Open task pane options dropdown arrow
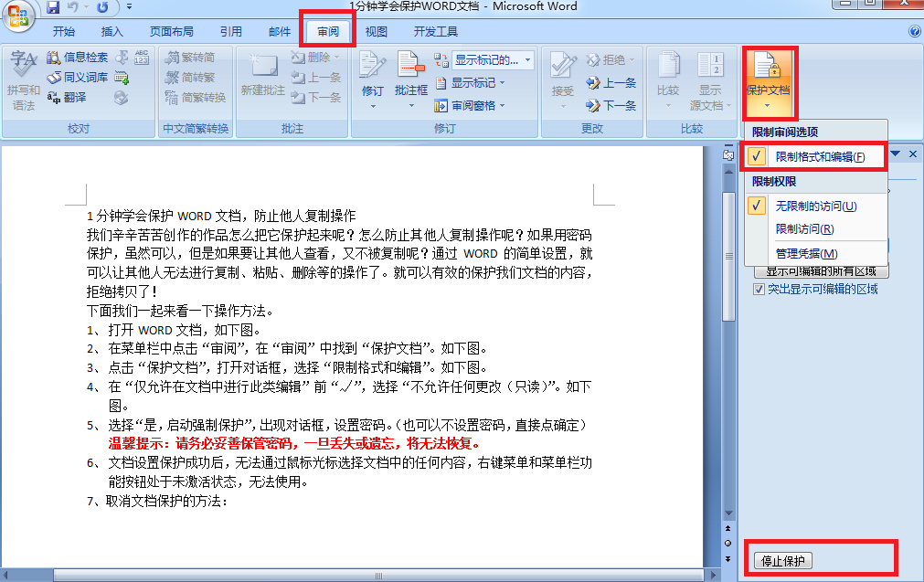Screen dimensions: 924x582 coord(896,153)
